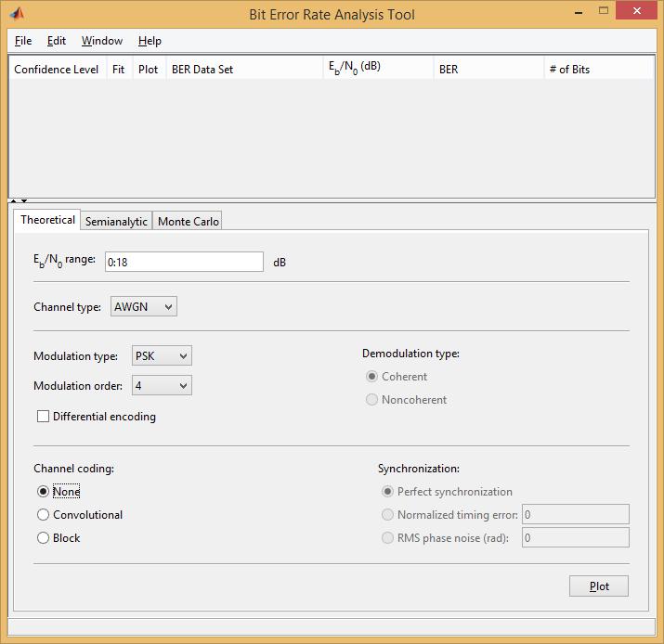Open the Window menu
The height and width of the screenshot is (644, 664).
tap(102, 41)
